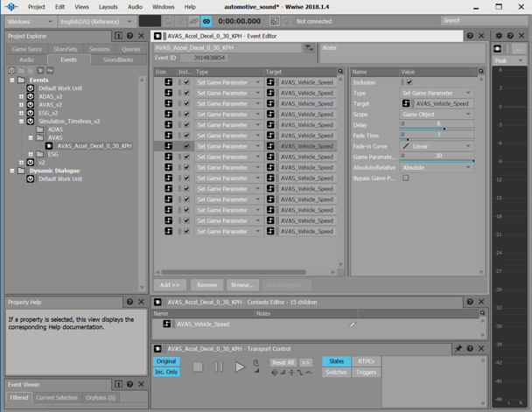Screen dimensions: 532x412
Task: Click the Pause button in Transport Control
Action: click(x=219, y=367)
